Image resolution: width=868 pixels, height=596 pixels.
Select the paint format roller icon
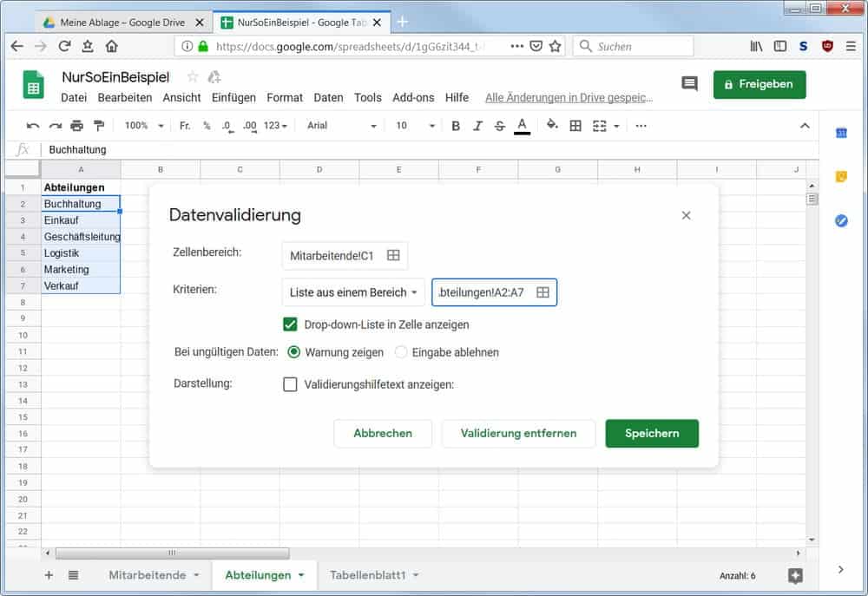tap(98, 126)
